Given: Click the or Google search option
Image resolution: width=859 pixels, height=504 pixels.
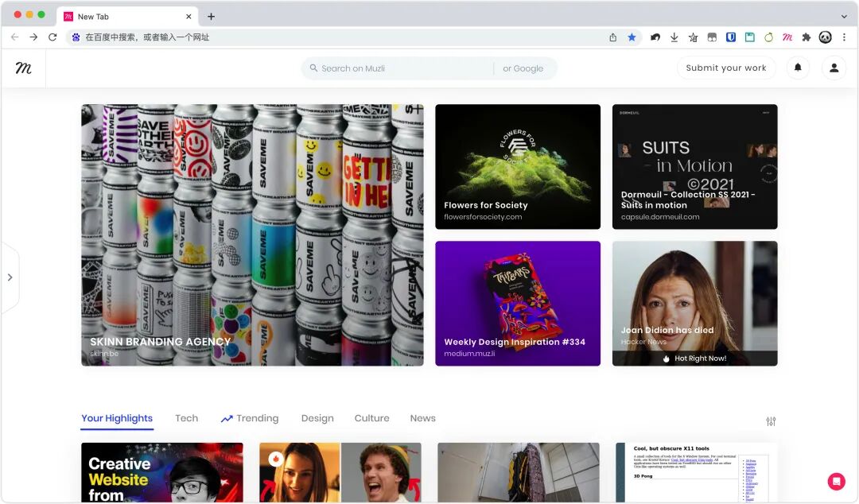Looking at the screenshot, I should 523,68.
